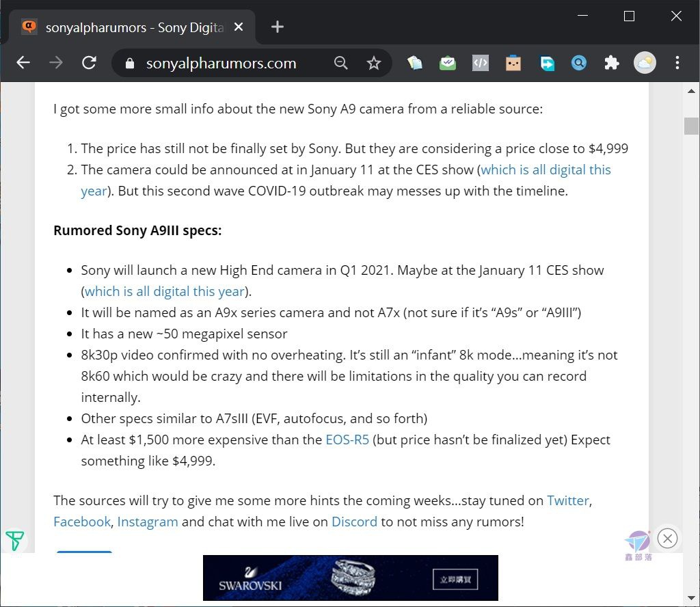Viewport: 700px width, 607px height.
Task: Click 'I got some more small info' sentence
Action: pyautogui.click(x=298, y=109)
